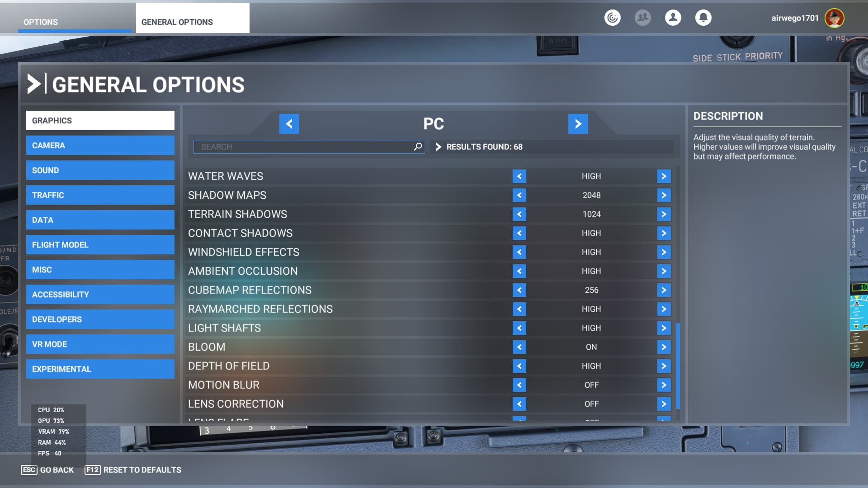Raise Ambient Occlusion quality
Viewport: 868px width, 488px height.
664,271
